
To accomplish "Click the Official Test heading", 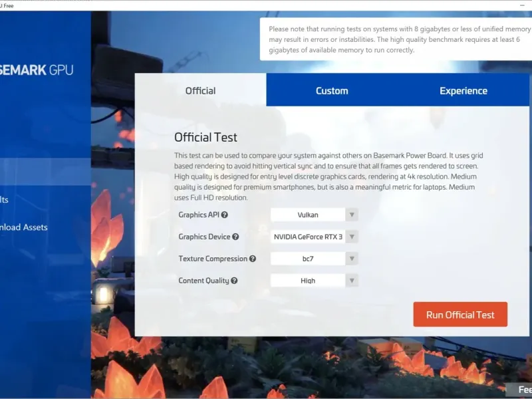I will pos(205,138).
